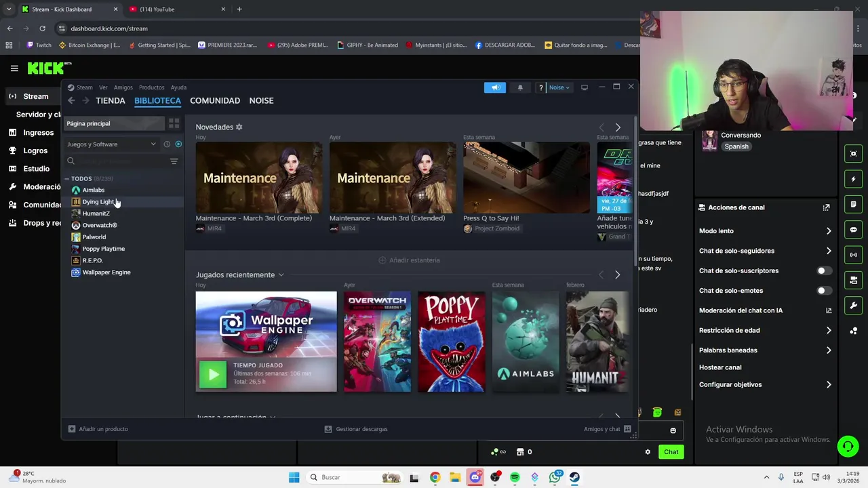Image resolution: width=868 pixels, height=488 pixels.
Task: Open Novedades settings gear
Action: click(239, 127)
